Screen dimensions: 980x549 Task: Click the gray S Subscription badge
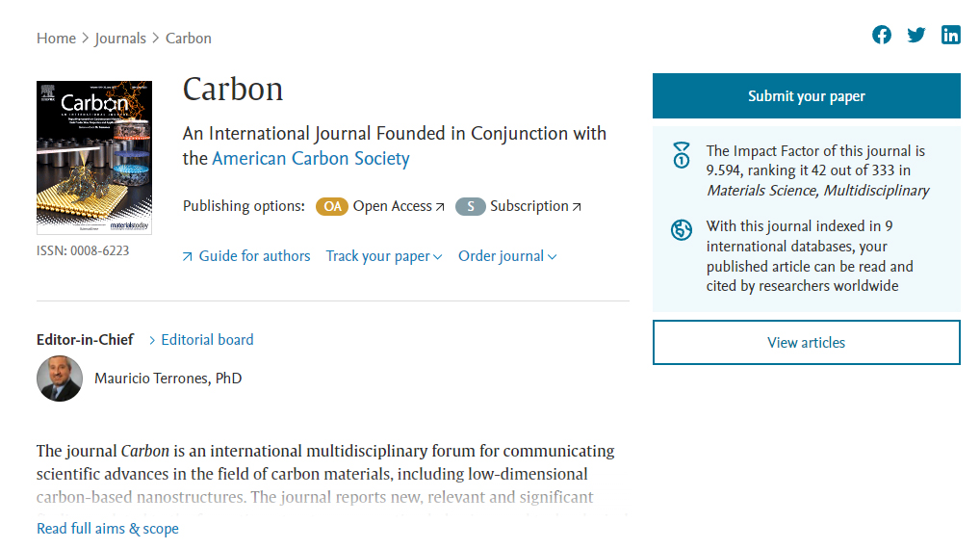pos(470,206)
